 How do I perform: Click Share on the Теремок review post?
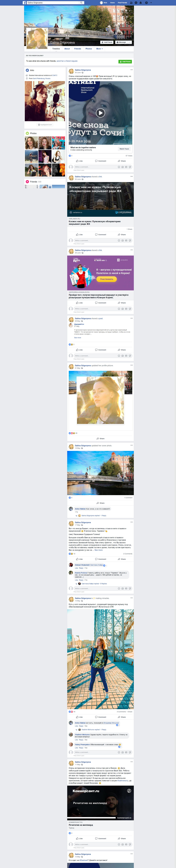[122, 559]
